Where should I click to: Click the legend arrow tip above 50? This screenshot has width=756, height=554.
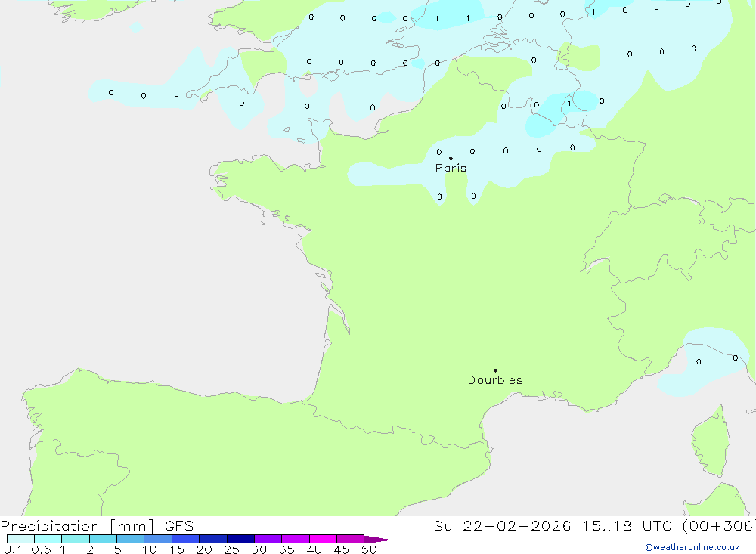(378, 539)
